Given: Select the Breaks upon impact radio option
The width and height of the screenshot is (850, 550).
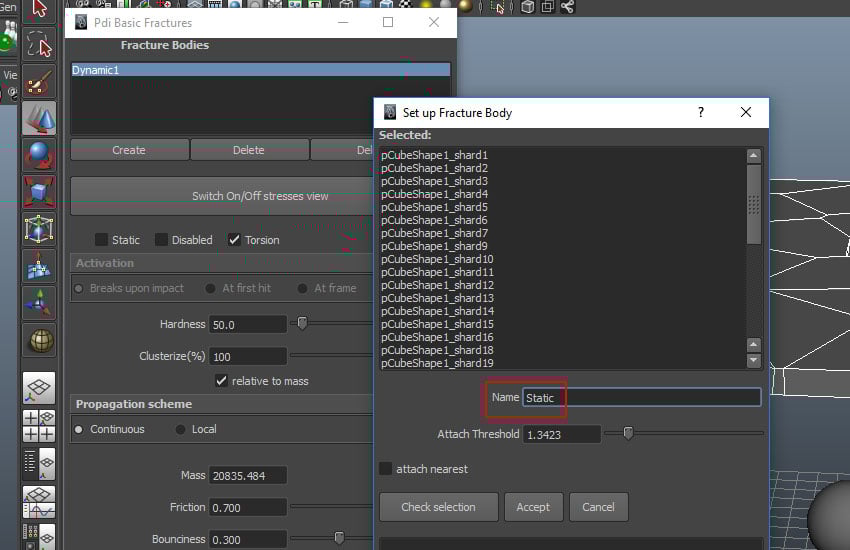Looking at the screenshot, I should [x=79, y=288].
